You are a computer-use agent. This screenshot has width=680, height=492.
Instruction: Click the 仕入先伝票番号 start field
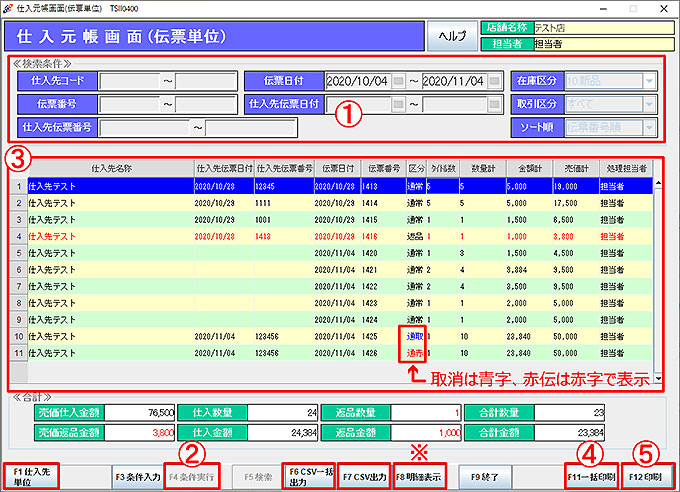[144, 128]
